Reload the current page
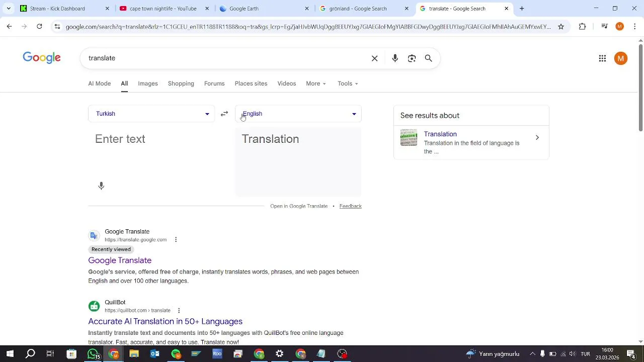The image size is (644, 362). 39,27
